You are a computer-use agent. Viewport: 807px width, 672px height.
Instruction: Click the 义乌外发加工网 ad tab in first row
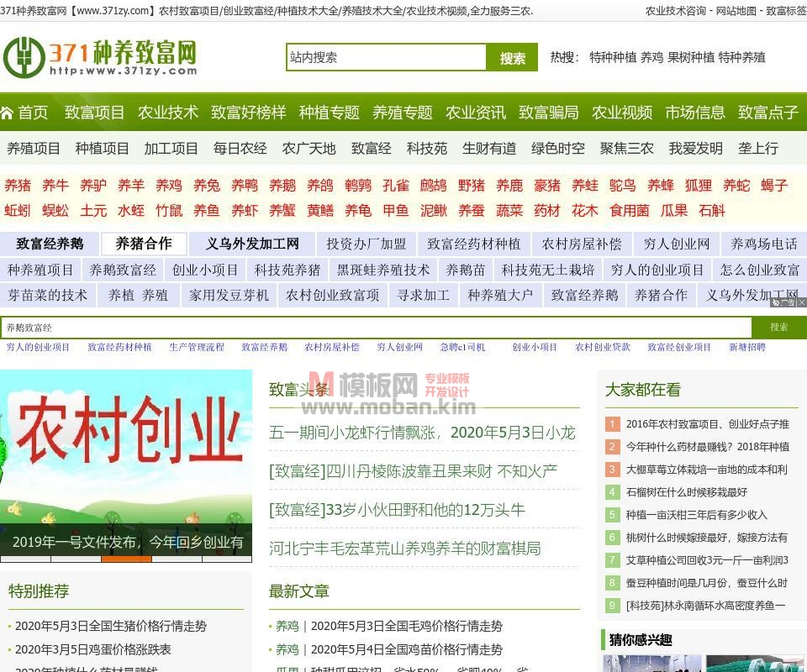pyautogui.click(x=252, y=244)
